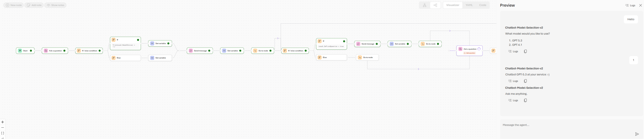Click the 'Message the agent...' input field
644x139 pixels.
[566, 125]
